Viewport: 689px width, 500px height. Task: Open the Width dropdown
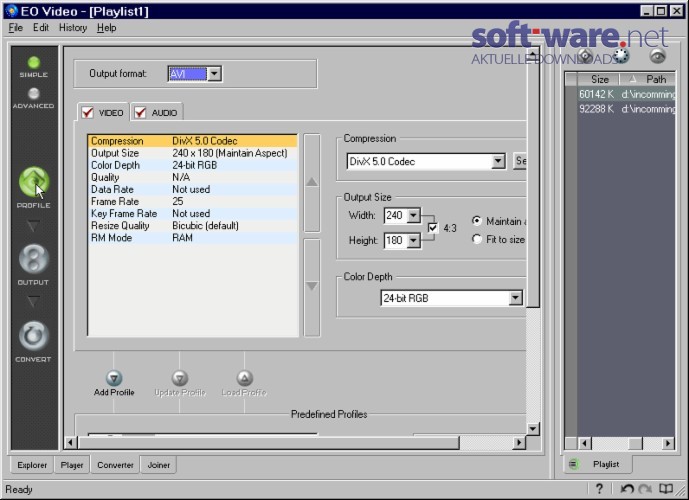coord(413,215)
